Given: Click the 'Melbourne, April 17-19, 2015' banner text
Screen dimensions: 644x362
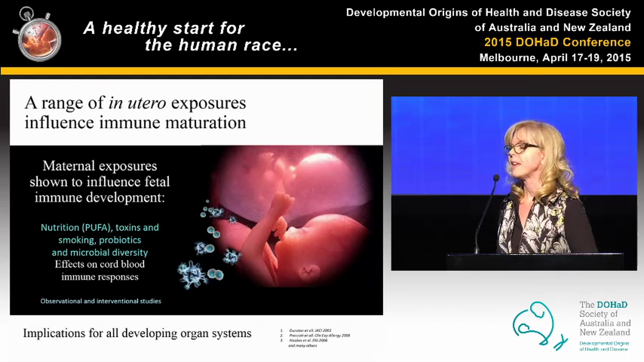Looking at the screenshot, I should pos(555,57).
